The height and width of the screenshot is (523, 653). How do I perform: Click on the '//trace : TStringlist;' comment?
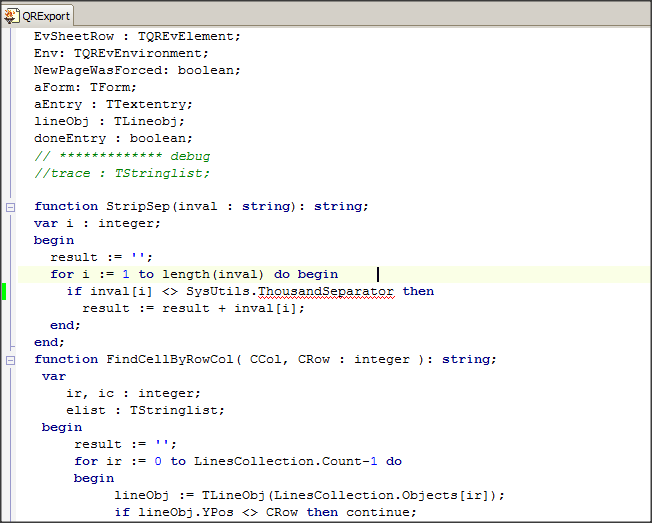tap(122, 173)
